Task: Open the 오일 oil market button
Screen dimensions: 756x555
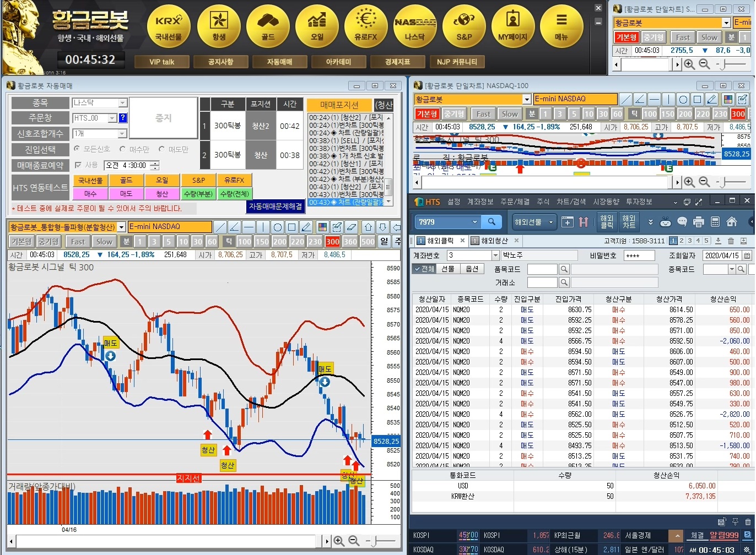Action: pyautogui.click(x=317, y=26)
